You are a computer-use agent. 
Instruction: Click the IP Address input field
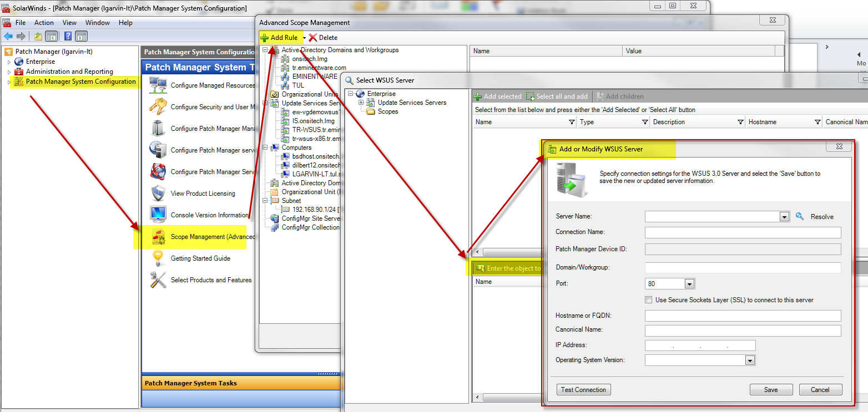[x=700, y=345]
